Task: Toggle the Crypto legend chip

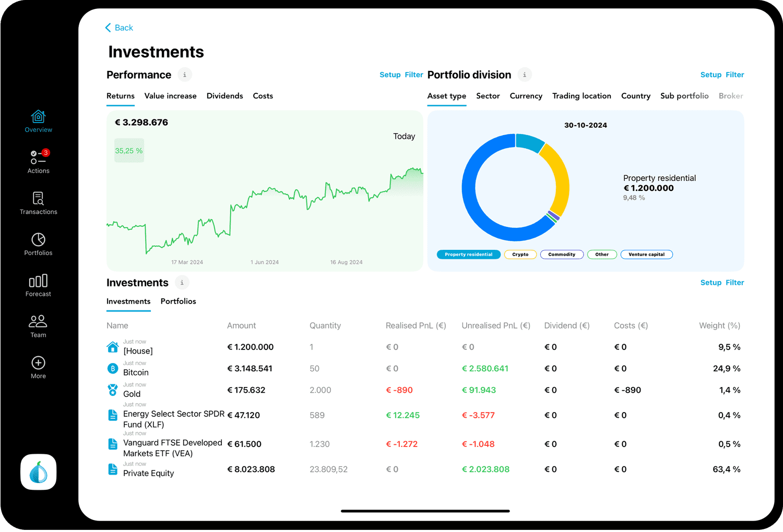Action: (x=520, y=255)
